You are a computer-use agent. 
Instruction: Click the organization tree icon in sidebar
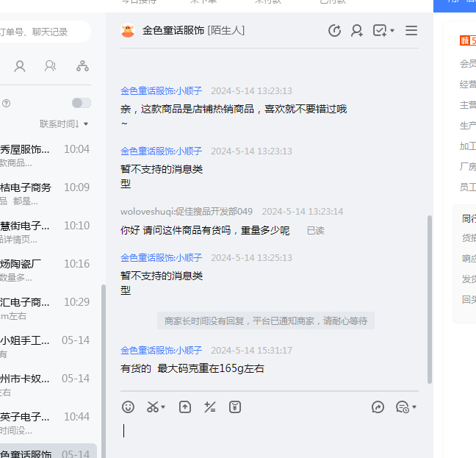pos(82,66)
